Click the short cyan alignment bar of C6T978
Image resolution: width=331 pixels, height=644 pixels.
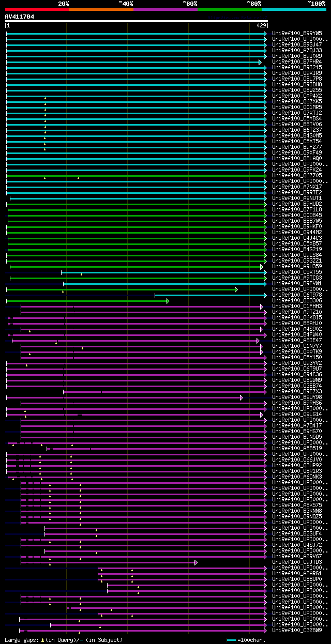coord(210,295)
